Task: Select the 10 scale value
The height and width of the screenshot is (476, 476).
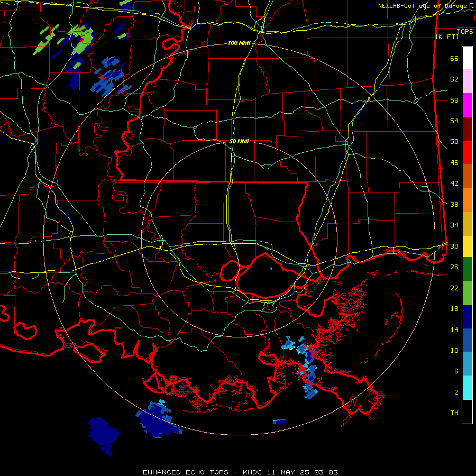Action: tap(454, 351)
